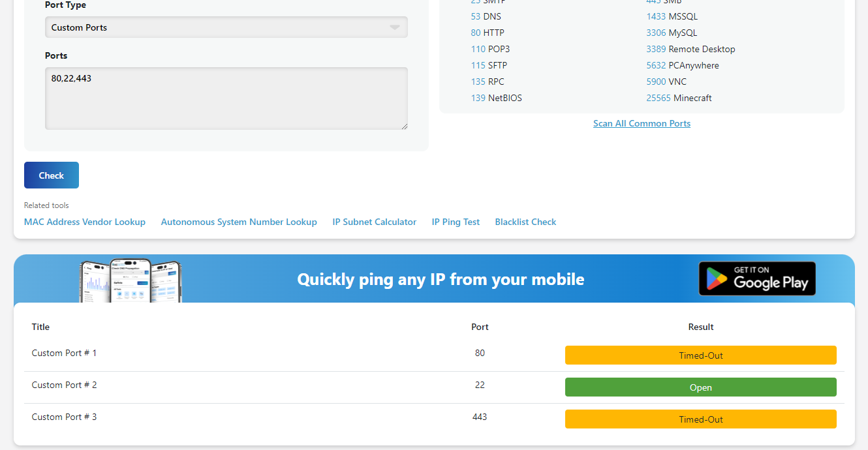Open MAC Address Vendor Lookup tool

click(85, 222)
